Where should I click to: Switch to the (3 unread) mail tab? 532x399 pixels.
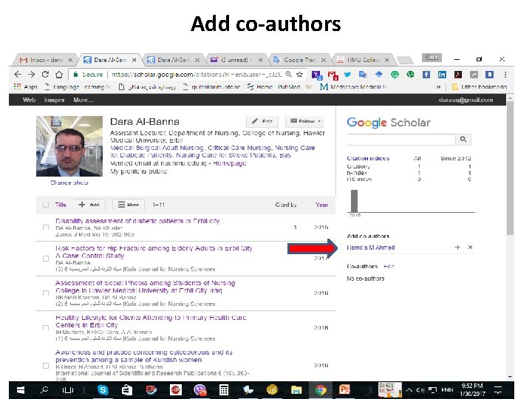tap(236, 60)
